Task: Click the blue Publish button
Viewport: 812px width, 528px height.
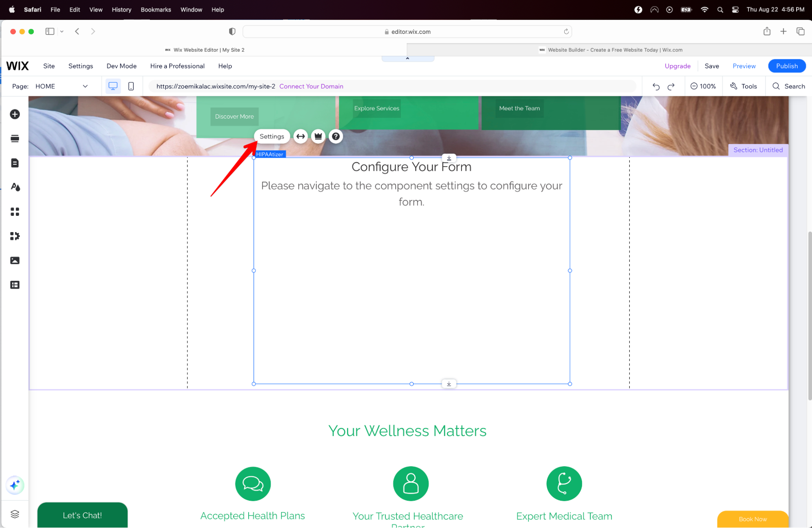Action: click(x=786, y=66)
